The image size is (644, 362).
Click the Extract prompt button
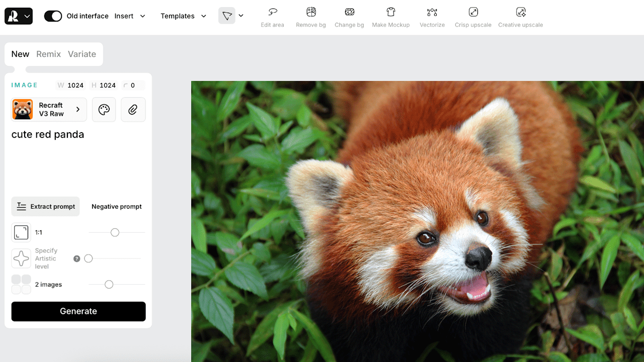(46, 207)
